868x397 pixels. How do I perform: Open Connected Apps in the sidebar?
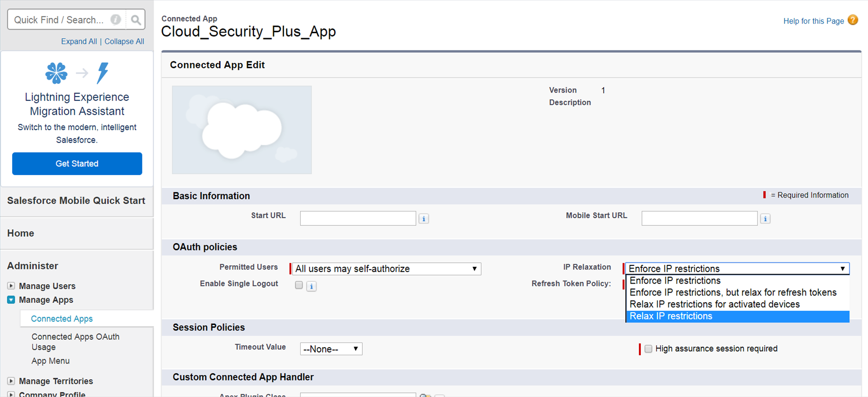click(62, 319)
